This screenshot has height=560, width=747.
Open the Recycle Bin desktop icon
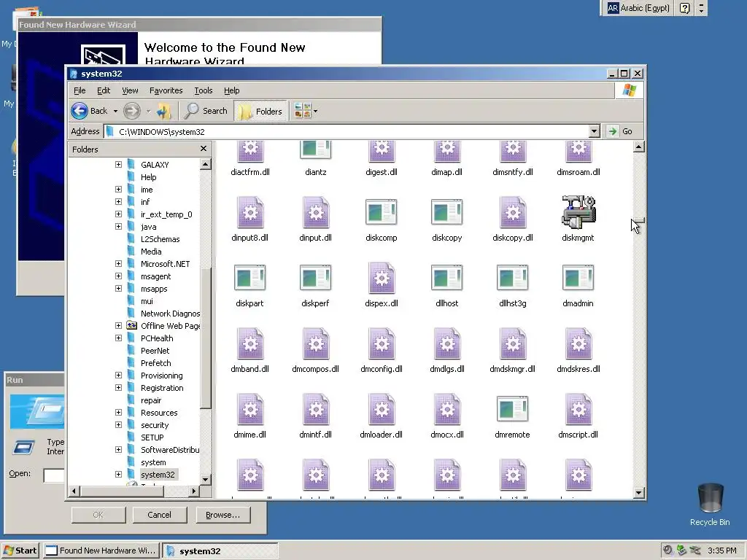(710, 499)
